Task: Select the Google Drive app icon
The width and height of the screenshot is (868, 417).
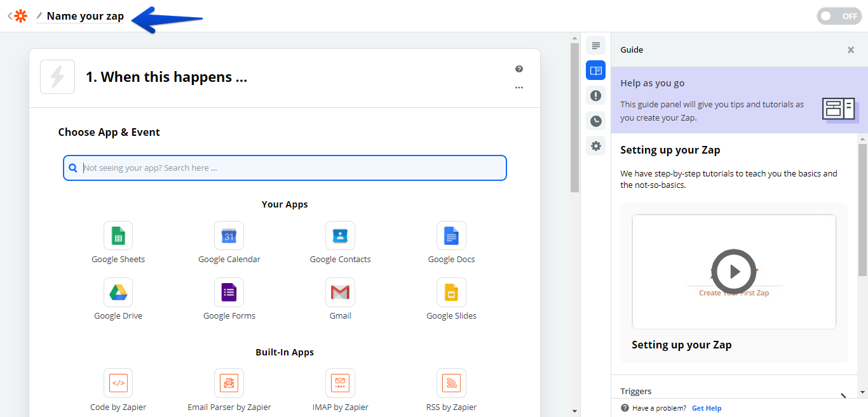Action: pos(118,293)
